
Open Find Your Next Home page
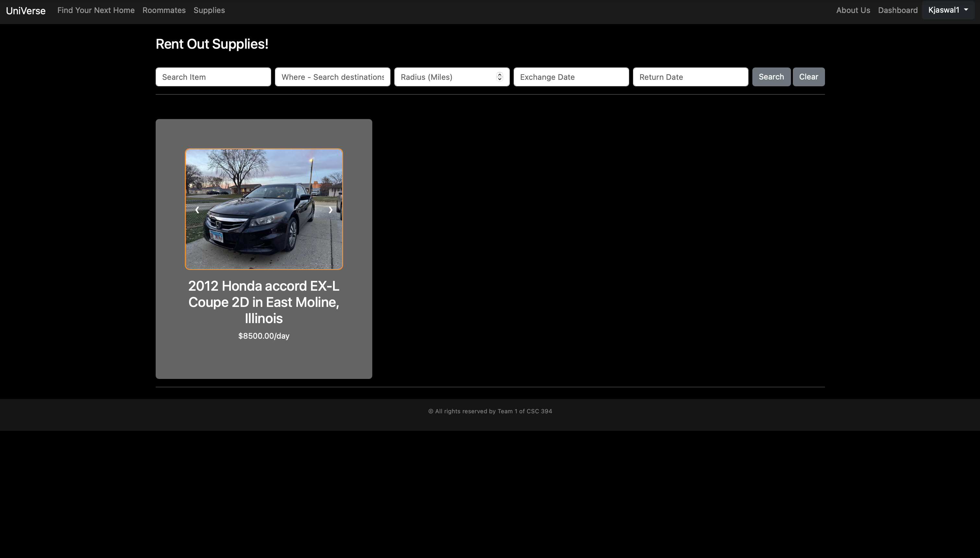coord(96,10)
